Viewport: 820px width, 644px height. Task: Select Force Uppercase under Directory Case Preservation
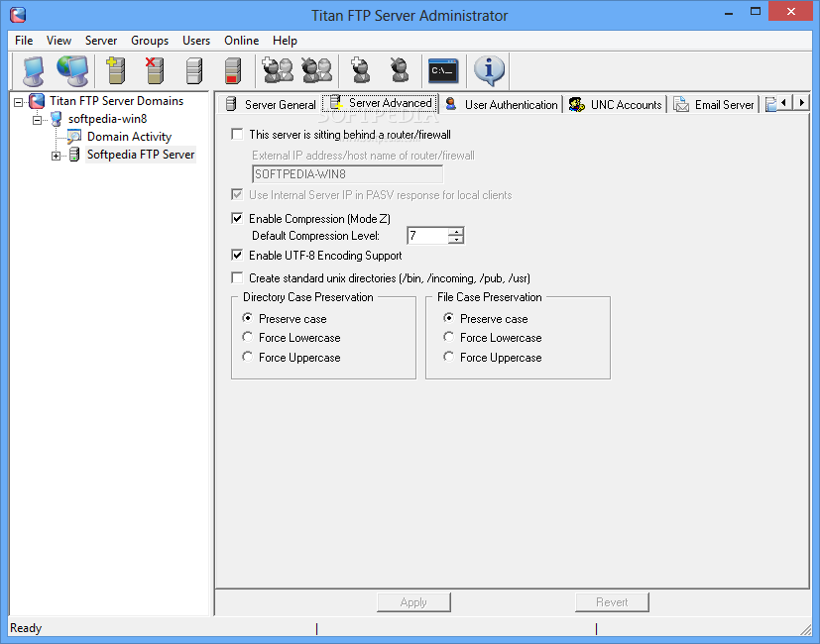(x=247, y=357)
